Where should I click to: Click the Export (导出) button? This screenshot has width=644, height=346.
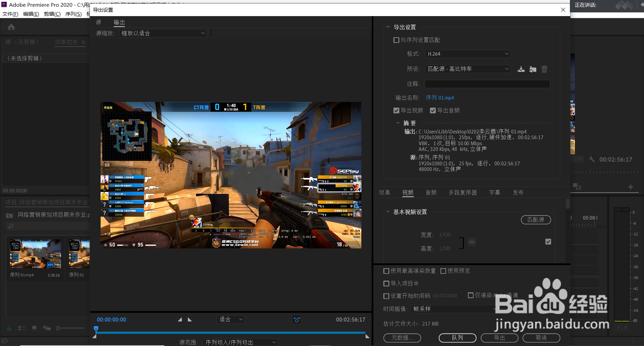(499, 338)
